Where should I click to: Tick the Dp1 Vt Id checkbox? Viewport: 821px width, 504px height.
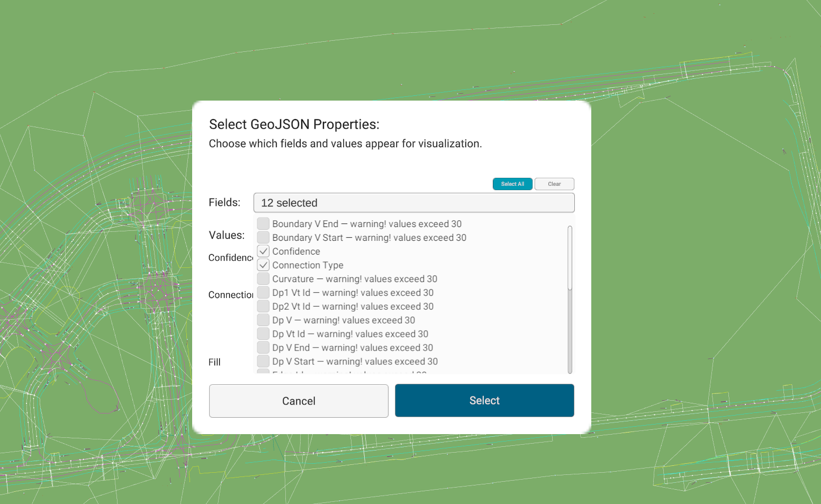263,293
